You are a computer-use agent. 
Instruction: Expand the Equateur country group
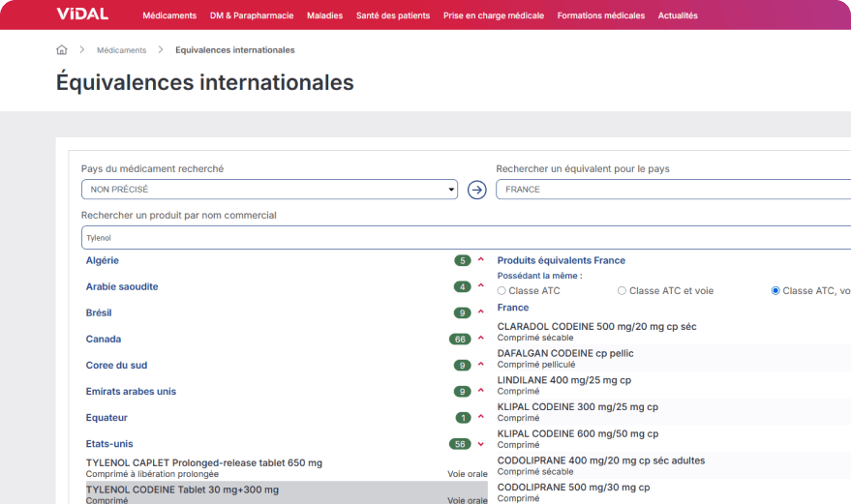(x=106, y=417)
